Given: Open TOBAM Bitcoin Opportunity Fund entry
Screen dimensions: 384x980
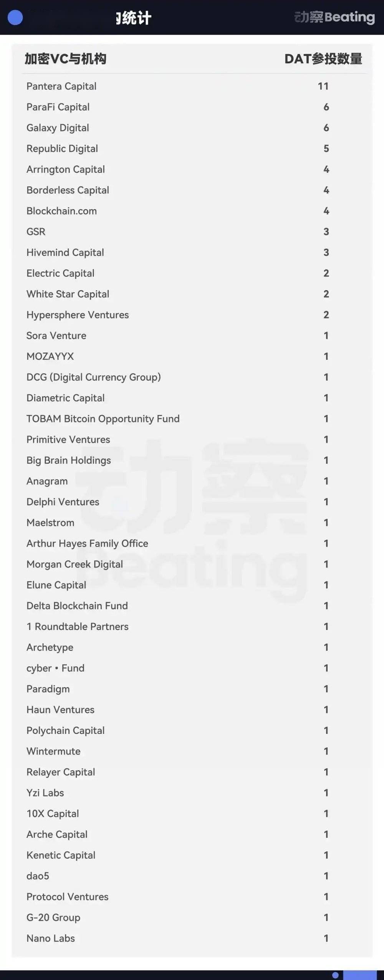Looking at the screenshot, I should pyautogui.click(x=103, y=419).
